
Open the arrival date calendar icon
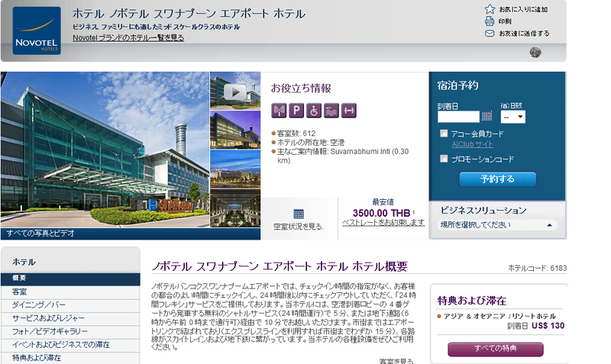tap(487, 116)
